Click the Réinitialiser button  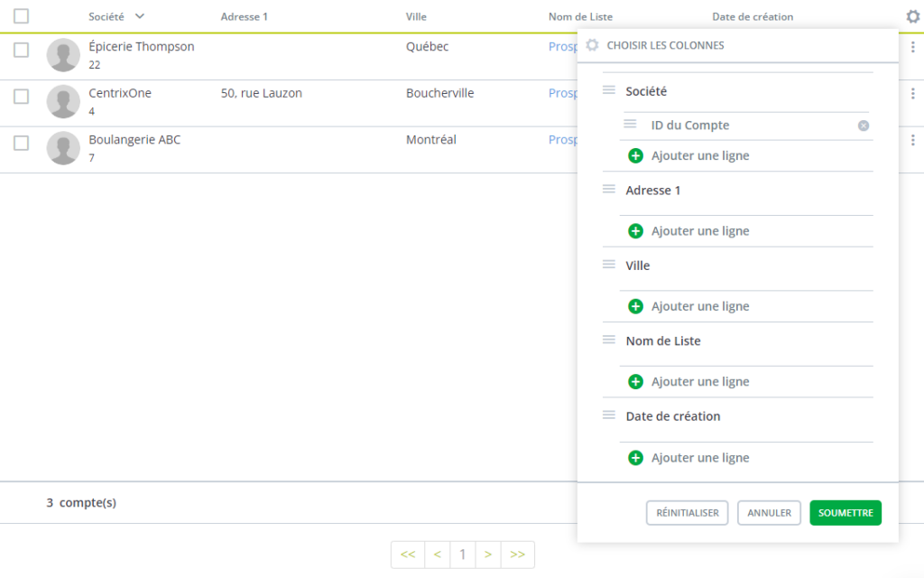click(687, 513)
